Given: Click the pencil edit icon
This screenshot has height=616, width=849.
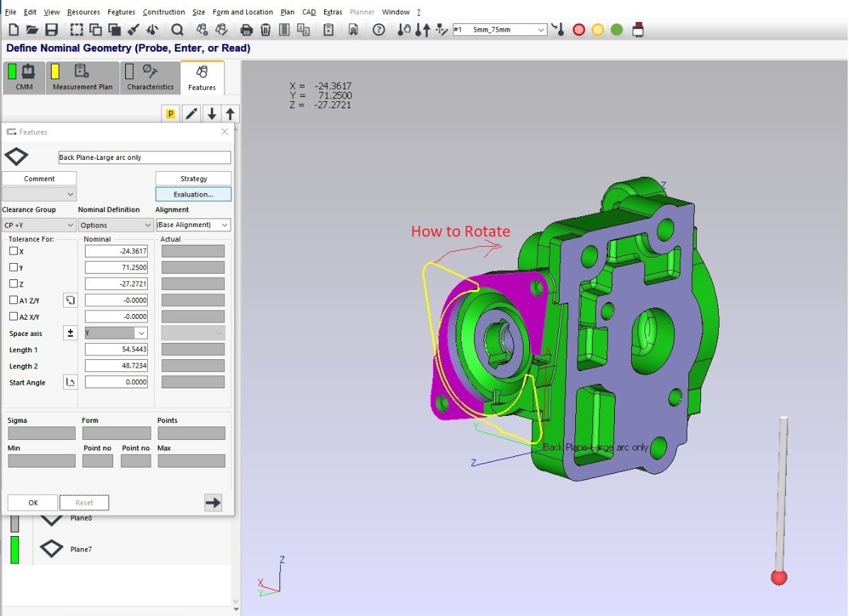Looking at the screenshot, I should tap(191, 114).
